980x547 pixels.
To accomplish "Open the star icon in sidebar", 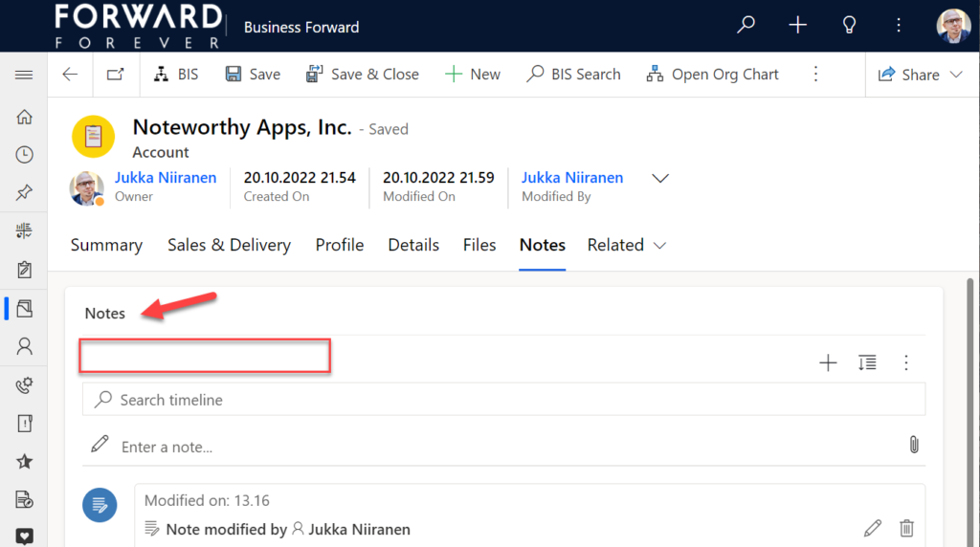I will (x=24, y=462).
